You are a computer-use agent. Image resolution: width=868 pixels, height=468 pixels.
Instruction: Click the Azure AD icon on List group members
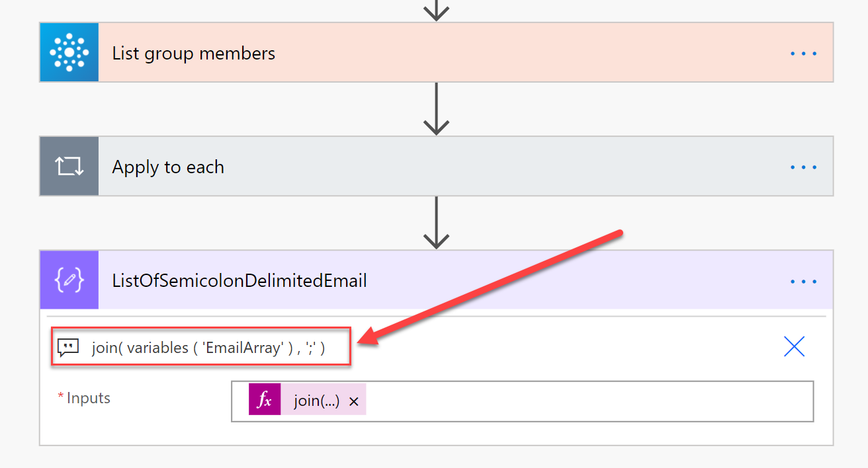(x=69, y=52)
